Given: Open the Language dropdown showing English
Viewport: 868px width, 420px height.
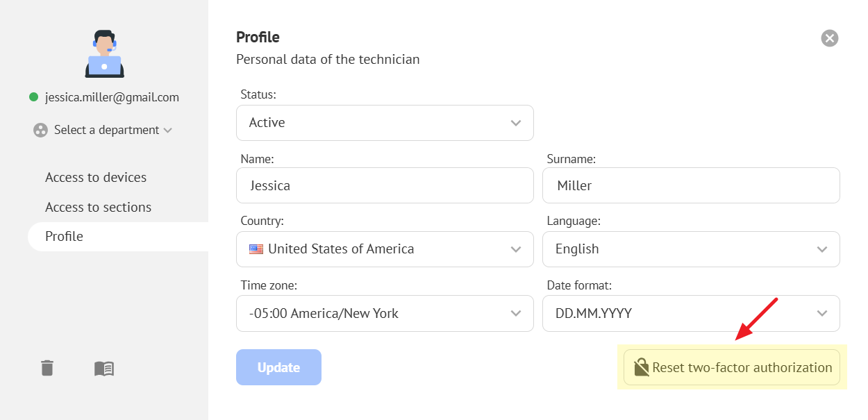Looking at the screenshot, I should click(691, 249).
